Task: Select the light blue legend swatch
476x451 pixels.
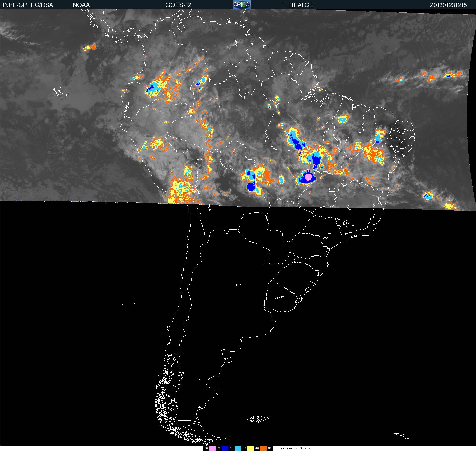Action: point(238,448)
